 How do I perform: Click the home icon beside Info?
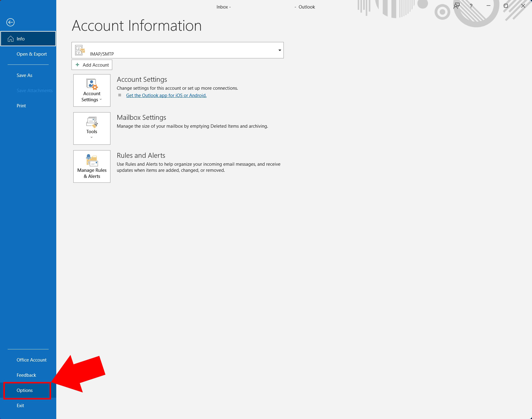[11, 39]
